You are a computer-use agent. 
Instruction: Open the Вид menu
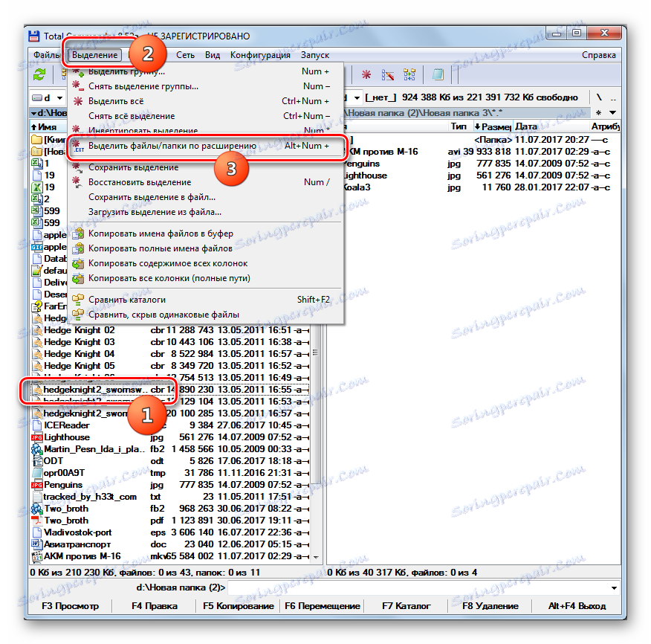[212, 55]
